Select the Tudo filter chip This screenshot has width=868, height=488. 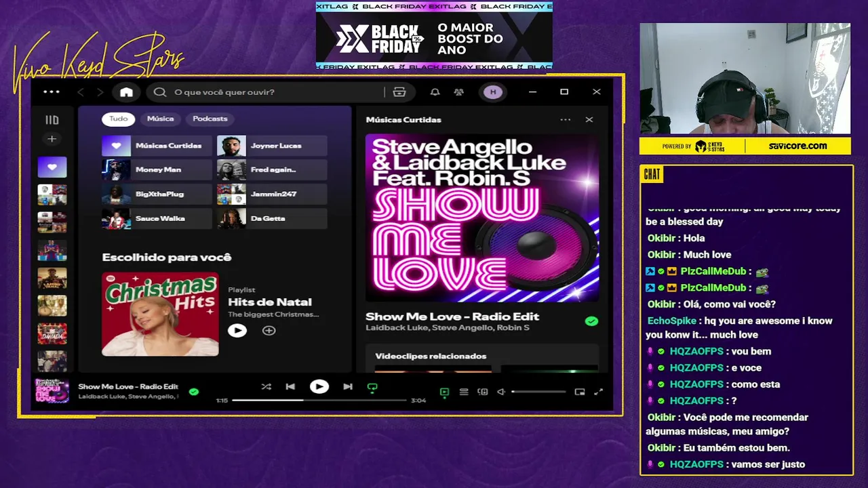[119, 119]
